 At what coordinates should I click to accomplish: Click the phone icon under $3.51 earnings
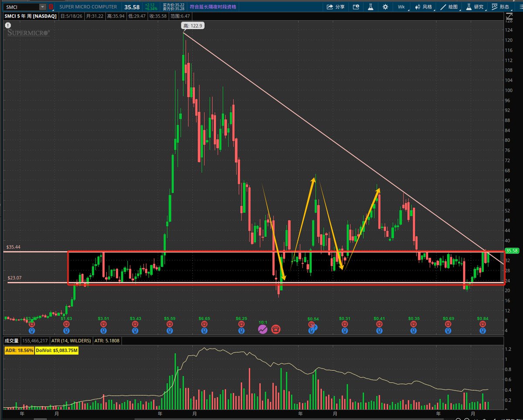pyautogui.click(x=104, y=324)
